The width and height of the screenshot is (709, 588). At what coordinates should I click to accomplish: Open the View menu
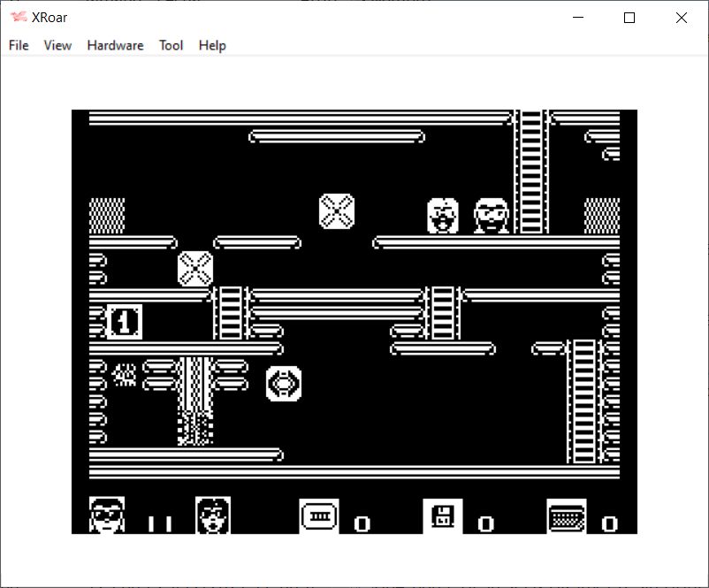[57, 45]
